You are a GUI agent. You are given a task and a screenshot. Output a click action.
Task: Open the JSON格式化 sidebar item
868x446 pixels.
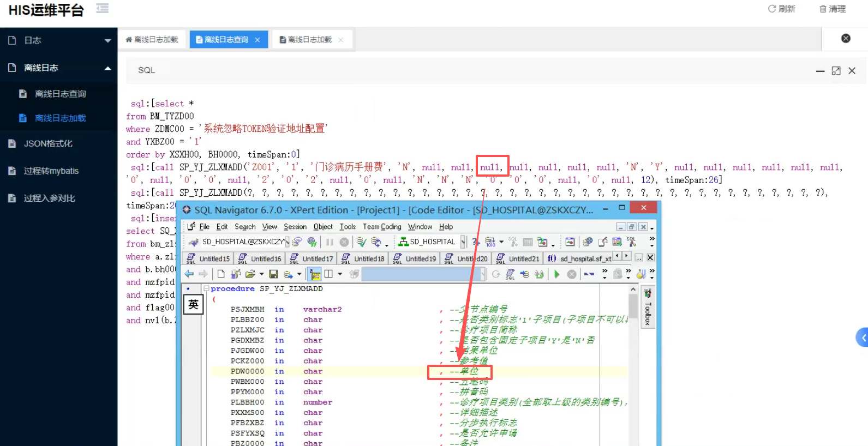(x=48, y=143)
